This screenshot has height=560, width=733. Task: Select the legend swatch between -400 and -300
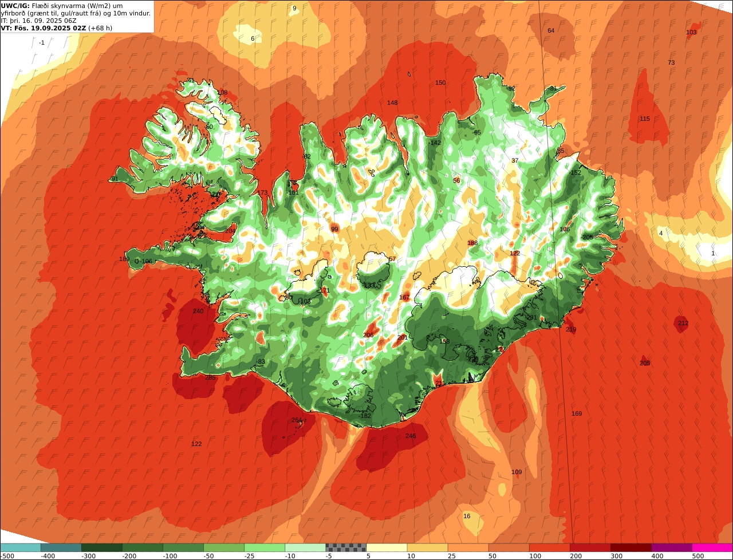[61, 547]
